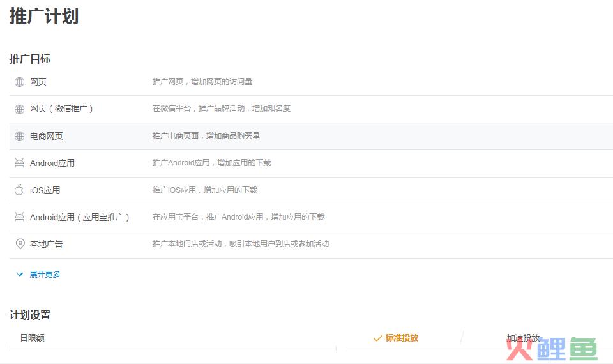This screenshot has width=613, height=364.
Task: Click the globe icon beside 网页
Action: pyautogui.click(x=20, y=82)
